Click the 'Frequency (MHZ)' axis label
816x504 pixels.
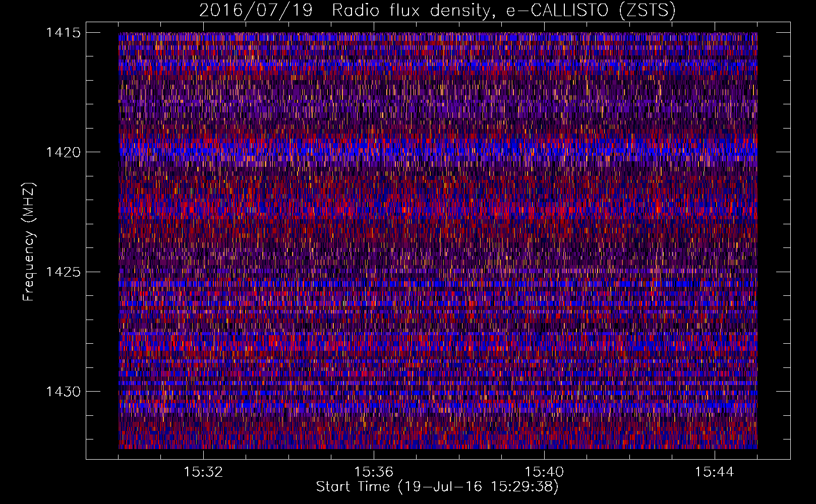coord(29,241)
